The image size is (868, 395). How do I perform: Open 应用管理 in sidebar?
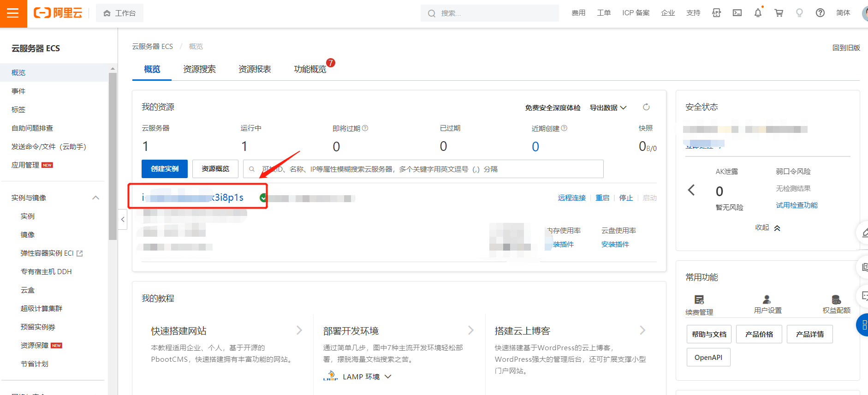pyautogui.click(x=25, y=165)
